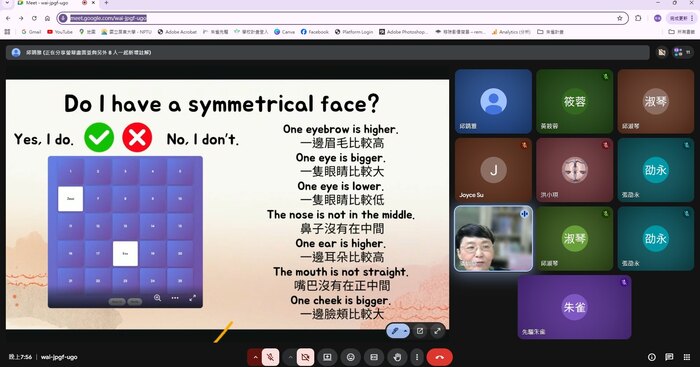Click the browser address bar URL
The height and width of the screenshot is (367, 700).
pyautogui.click(x=108, y=18)
